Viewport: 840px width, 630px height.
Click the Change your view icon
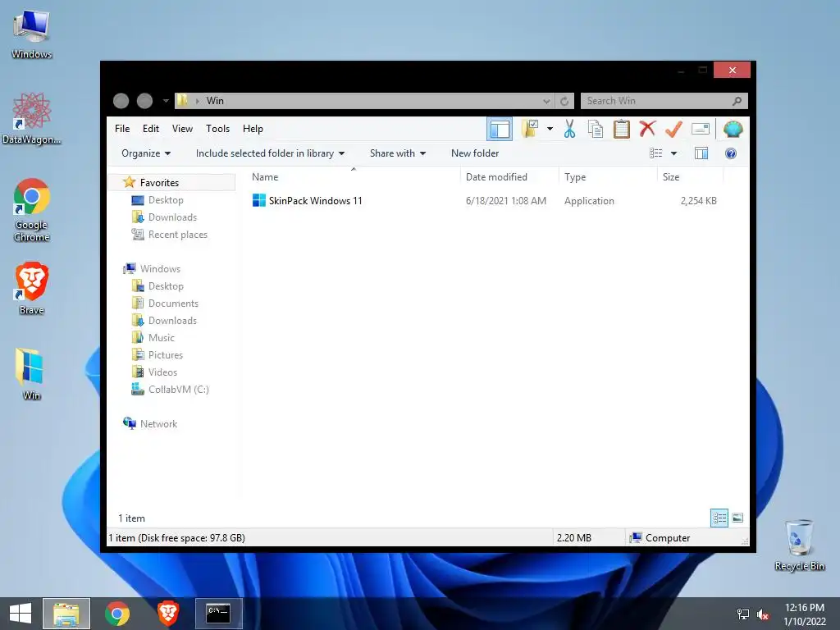click(655, 153)
